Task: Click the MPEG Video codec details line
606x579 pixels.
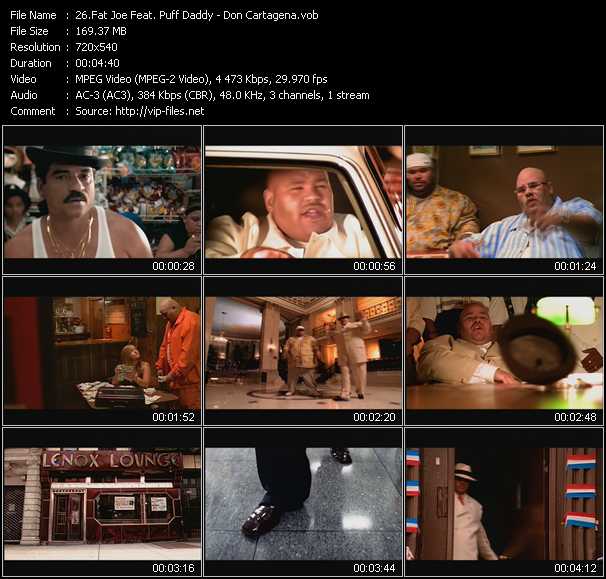Action: click(201, 79)
